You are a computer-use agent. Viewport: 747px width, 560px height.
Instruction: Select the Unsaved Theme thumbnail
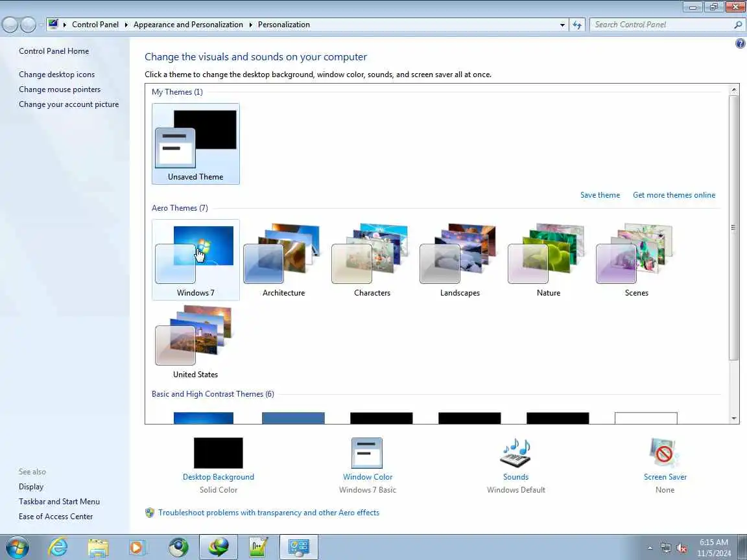195,144
